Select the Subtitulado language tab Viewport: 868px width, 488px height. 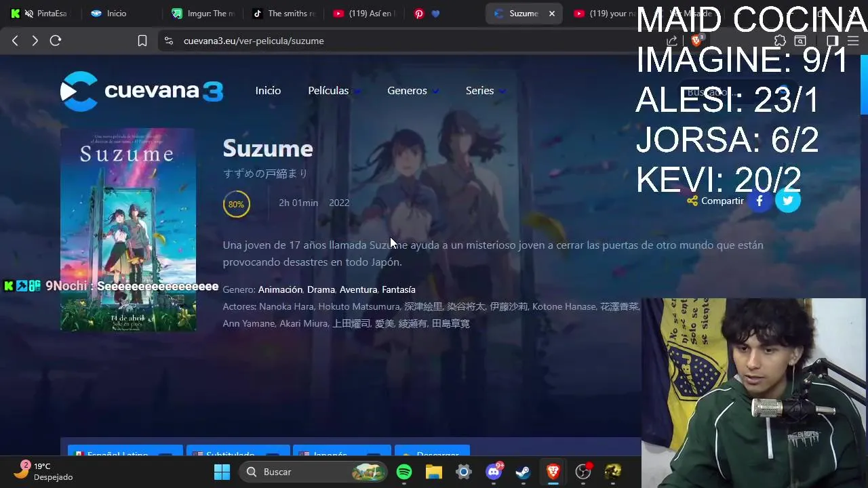coord(238,452)
